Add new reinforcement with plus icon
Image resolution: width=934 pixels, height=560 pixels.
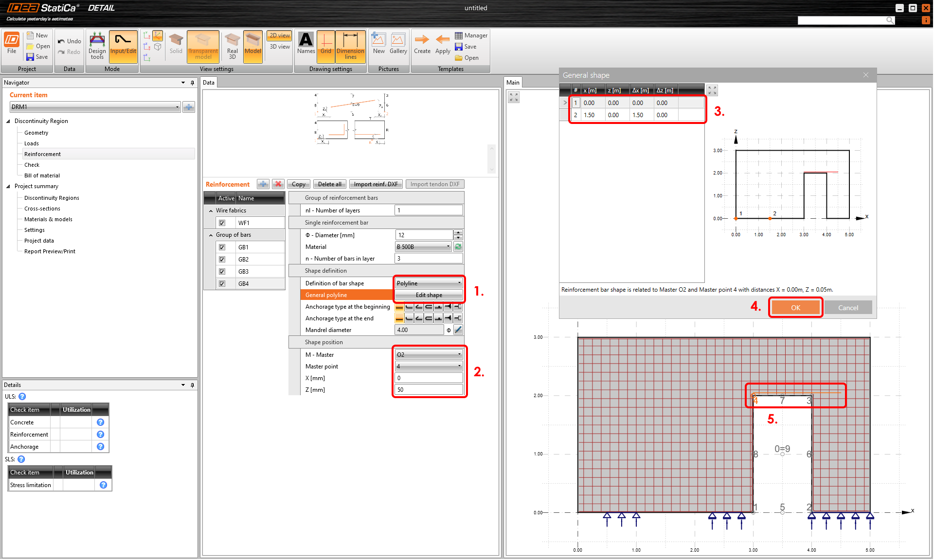point(263,184)
